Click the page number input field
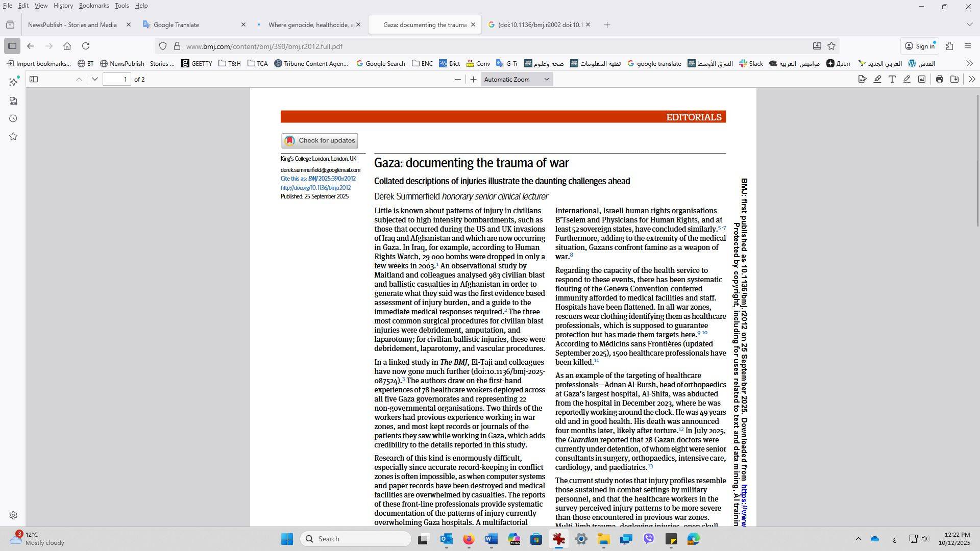The height and width of the screenshot is (551, 980). coord(117,80)
